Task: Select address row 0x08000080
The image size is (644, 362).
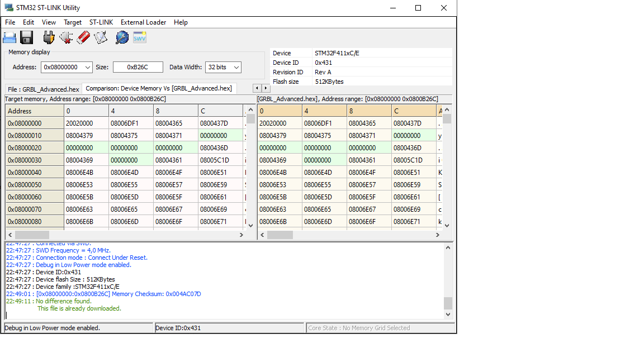Action: pyautogui.click(x=35, y=222)
